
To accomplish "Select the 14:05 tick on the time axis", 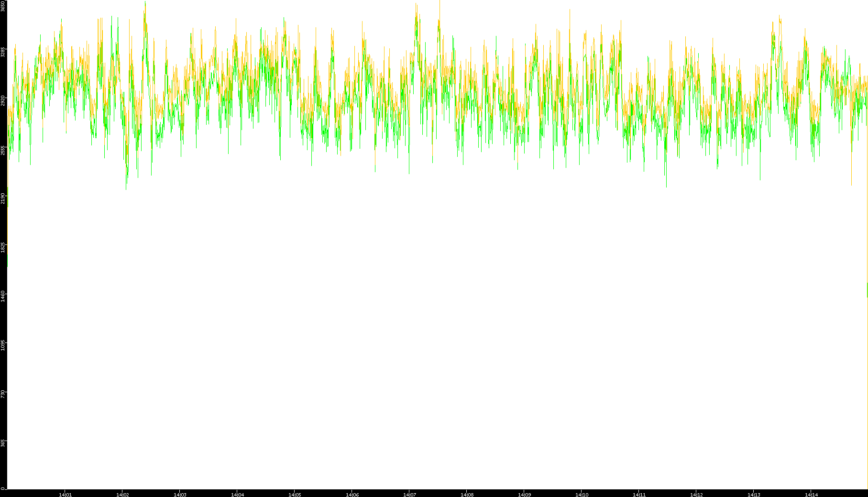I will (x=295, y=495).
